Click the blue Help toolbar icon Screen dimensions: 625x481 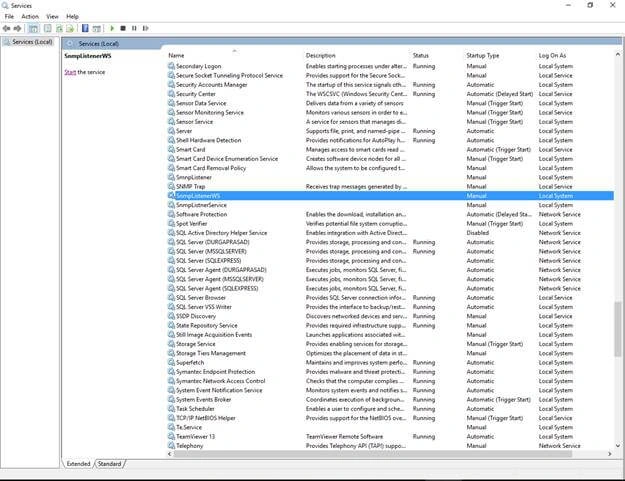[85, 28]
